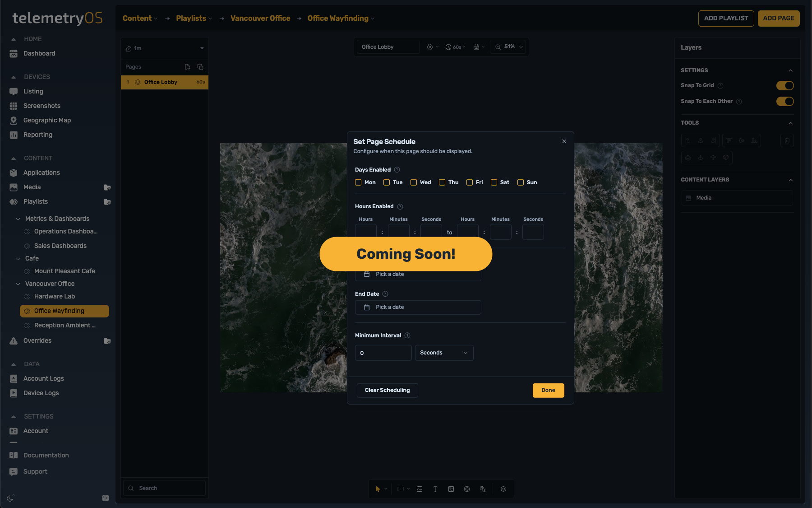Click the Clear Scheduling button
Image resolution: width=812 pixels, height=508 pixels.
(x=387, y=390)
